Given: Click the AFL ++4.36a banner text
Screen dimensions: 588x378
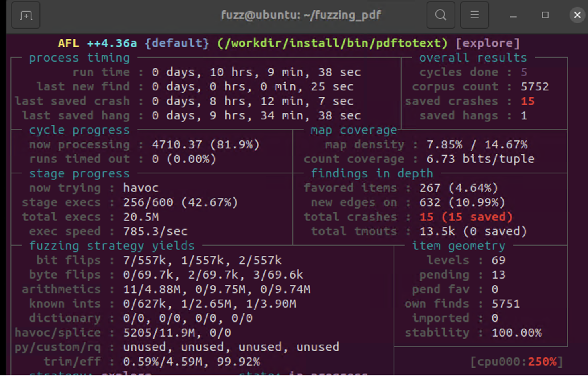Looking at the screenshot, I should [97, 43].
